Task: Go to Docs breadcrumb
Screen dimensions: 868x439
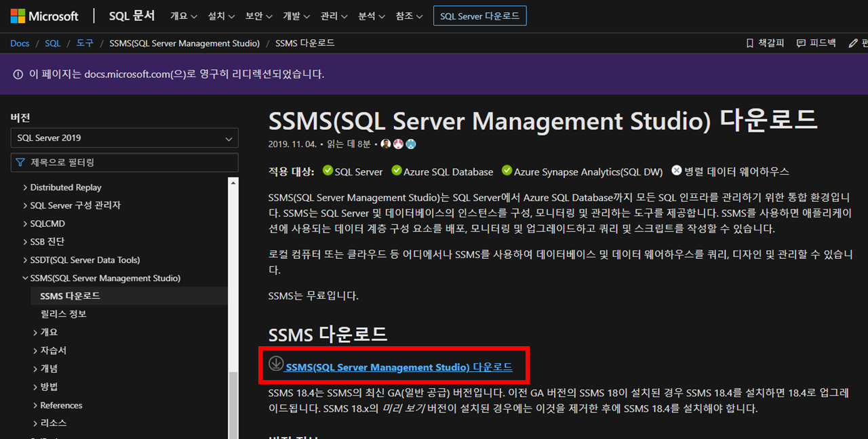Action: [20, 43]
